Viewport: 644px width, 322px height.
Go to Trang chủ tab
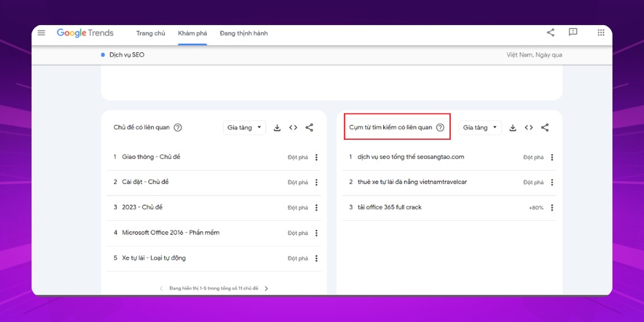pos(151,33)
